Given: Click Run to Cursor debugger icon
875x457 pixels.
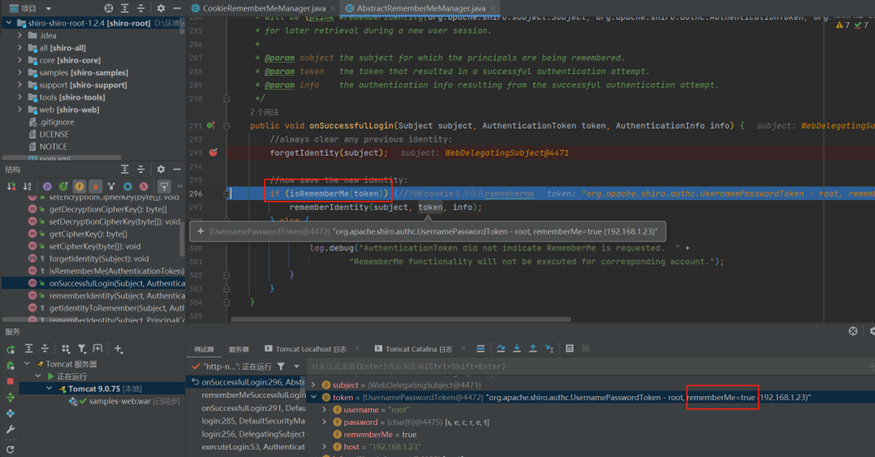Looking at the screenshot, I should pyautogui.click(x=550, y=349).
